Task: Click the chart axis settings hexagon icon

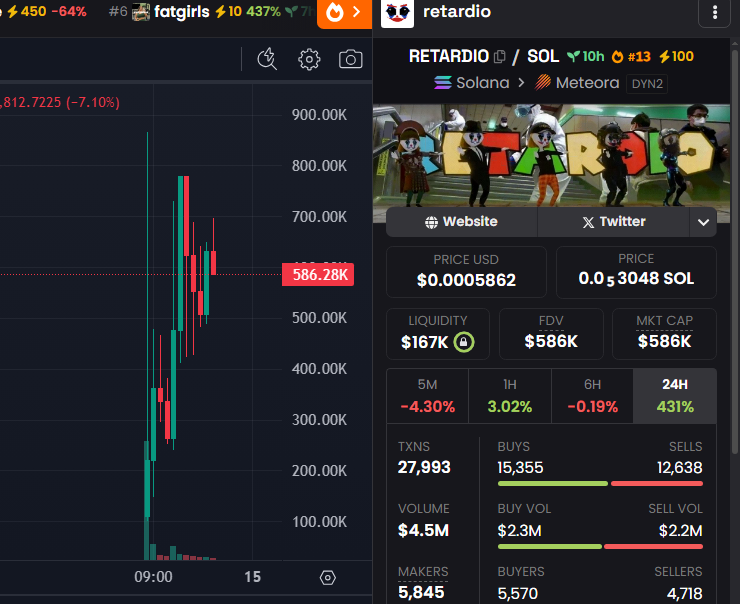Action: click(x=328, y=578)
